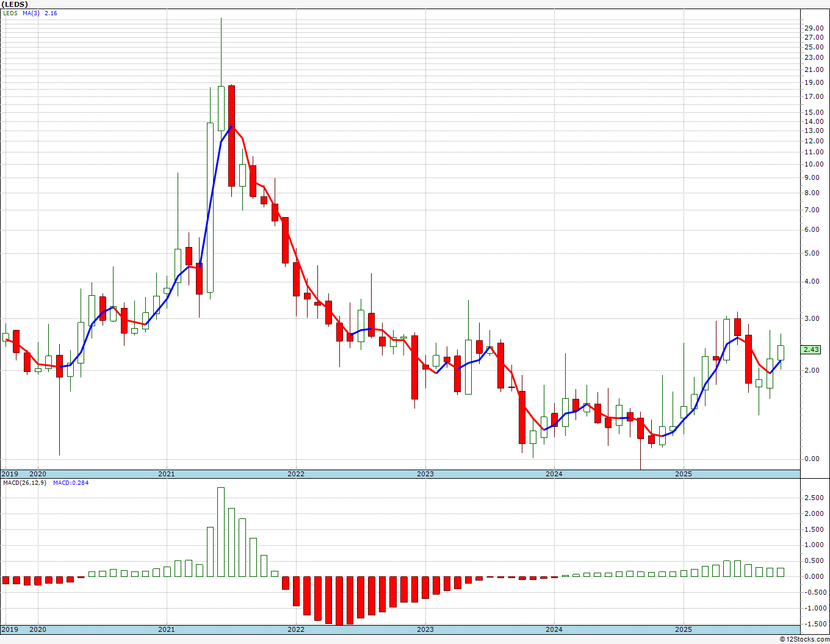Click the 29.00 price axis label

click(x=814, y=28)
